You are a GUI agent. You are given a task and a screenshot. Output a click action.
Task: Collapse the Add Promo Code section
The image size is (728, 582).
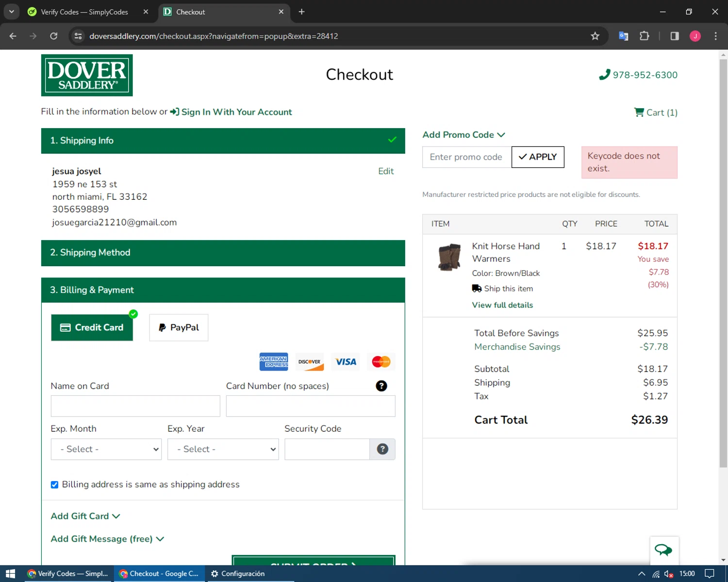point(464,135)
